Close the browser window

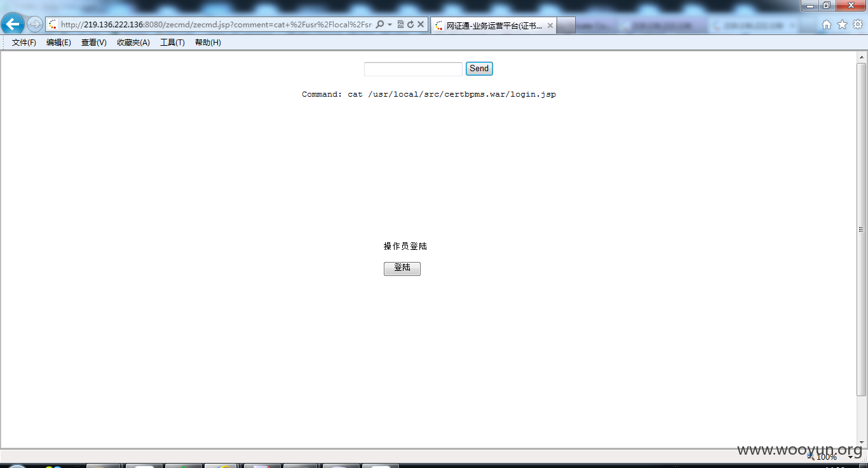(850, 6)
